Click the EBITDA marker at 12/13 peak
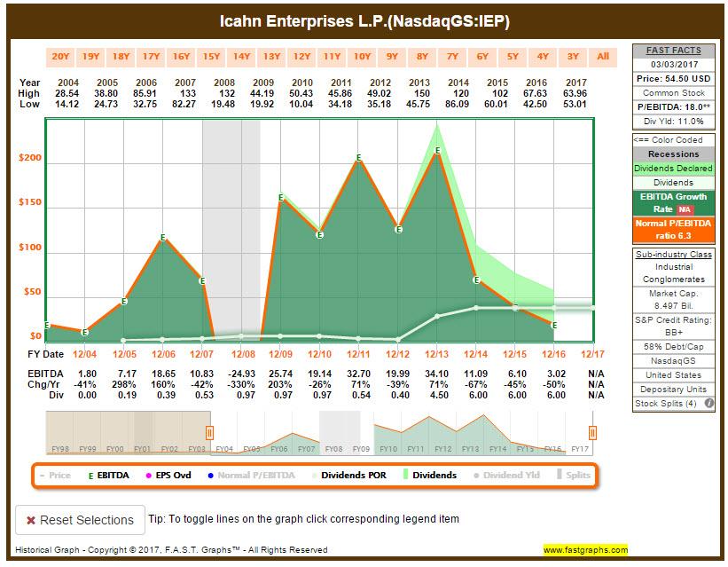The width and height of the screenshot is (728, 567). coord(437,151)
